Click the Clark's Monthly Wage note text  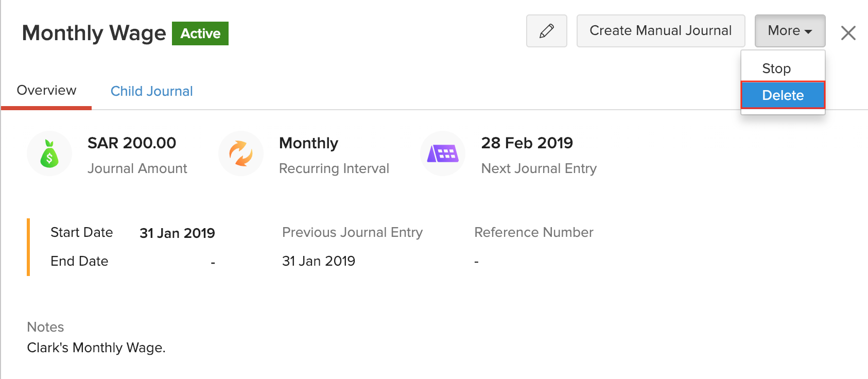click(96, 348)
